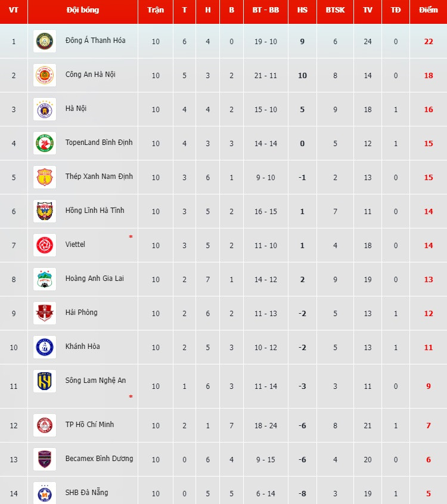Click the BT - BB column header
The width and height of the screenshot is (447, 504).
pos(265,10)
